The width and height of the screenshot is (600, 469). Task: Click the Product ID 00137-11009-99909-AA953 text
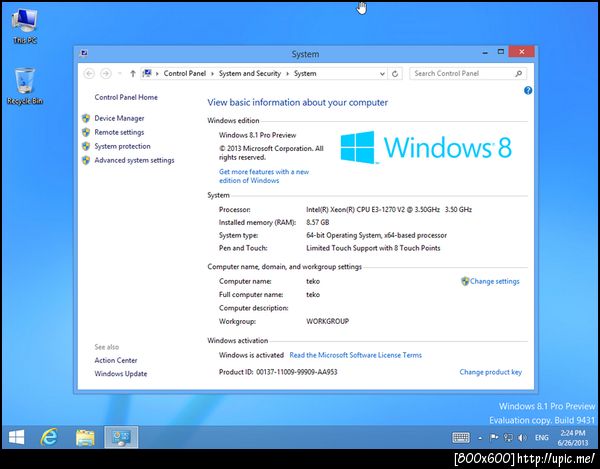pyautogui.click(x=278, y=372)
